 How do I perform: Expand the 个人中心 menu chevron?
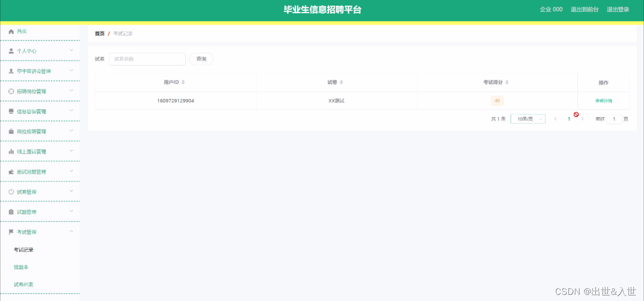tap(71, 50)
